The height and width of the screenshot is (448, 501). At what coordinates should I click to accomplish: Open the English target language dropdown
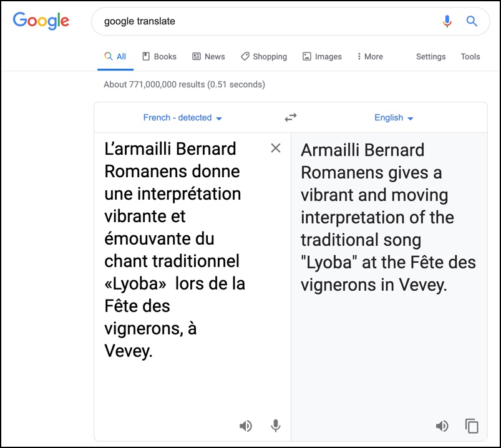(394, 117)
